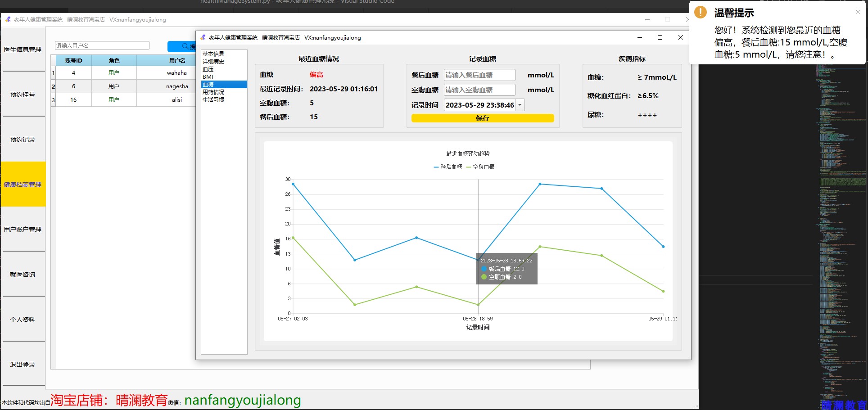Click the peak 餐后血糖 point at 05-27 02:03
868x410 pixels.
click(x=293, y=184)
